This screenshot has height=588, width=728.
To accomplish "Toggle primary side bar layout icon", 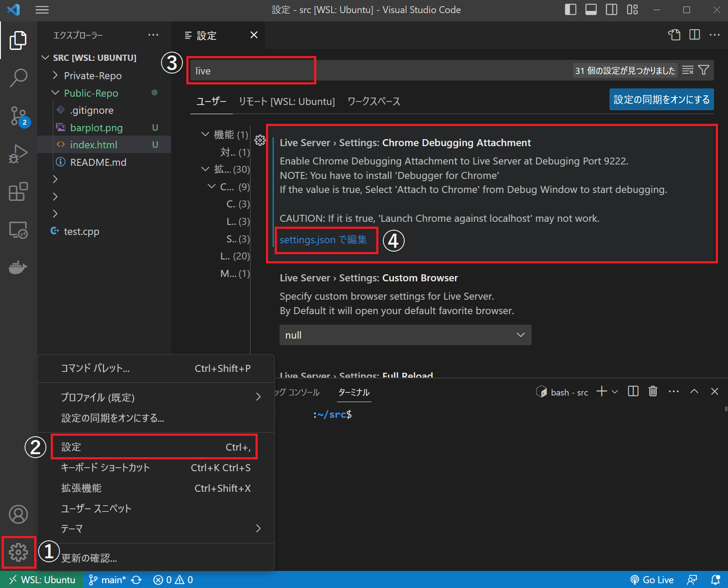I will pyautogui.click(x=570, y=10).
